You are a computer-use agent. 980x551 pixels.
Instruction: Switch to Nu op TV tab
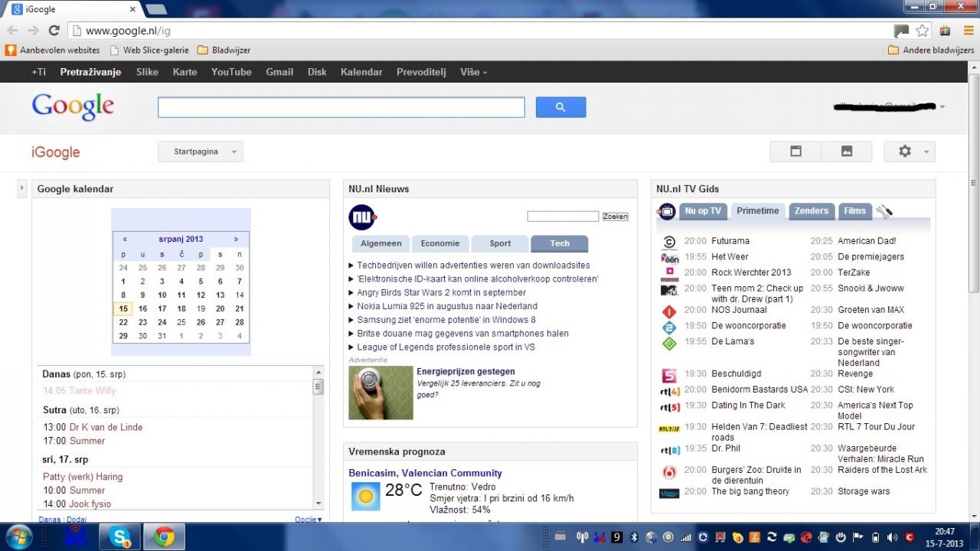pos(703,211)
